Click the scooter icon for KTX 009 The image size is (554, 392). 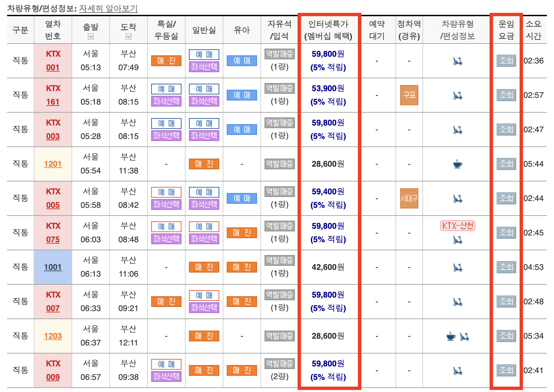click(458, 370)
